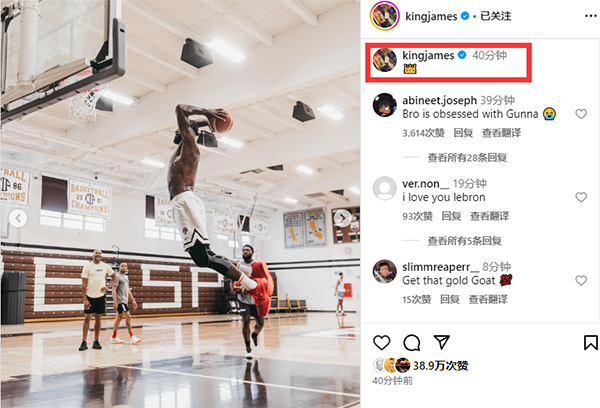Go to previous photo with left arrow
Screen dimensions: 600x408
[x=18, y=219]
